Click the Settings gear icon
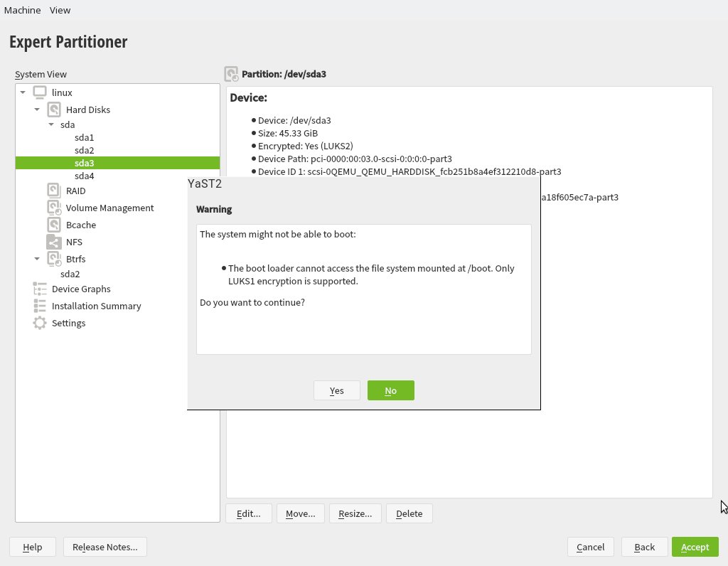The height and width of the screenshot is (566, 728). click(x=40, y=323)
